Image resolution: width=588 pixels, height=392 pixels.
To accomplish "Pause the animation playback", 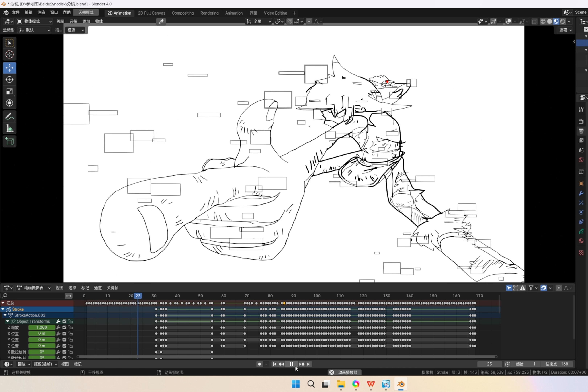I will click(291, 364).
